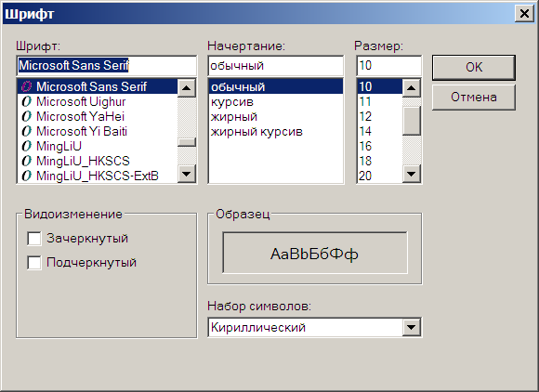The image size is (539, 392).
Task: Click OpenType icon next to Microsoft Uighur
Action: tap(26, 101)
